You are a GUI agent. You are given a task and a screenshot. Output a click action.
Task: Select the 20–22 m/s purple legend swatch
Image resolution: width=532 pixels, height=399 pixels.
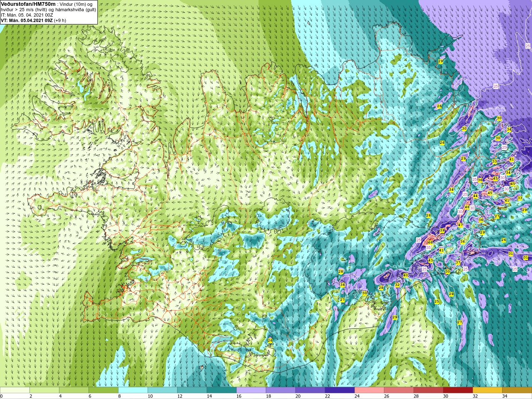pos(310,390)
